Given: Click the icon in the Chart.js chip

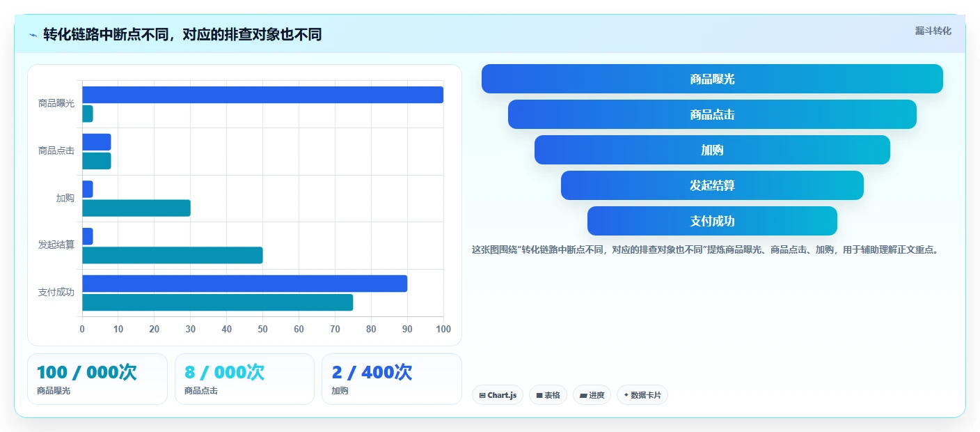Looking at the screenshot, I should click(x=482, y=395).
